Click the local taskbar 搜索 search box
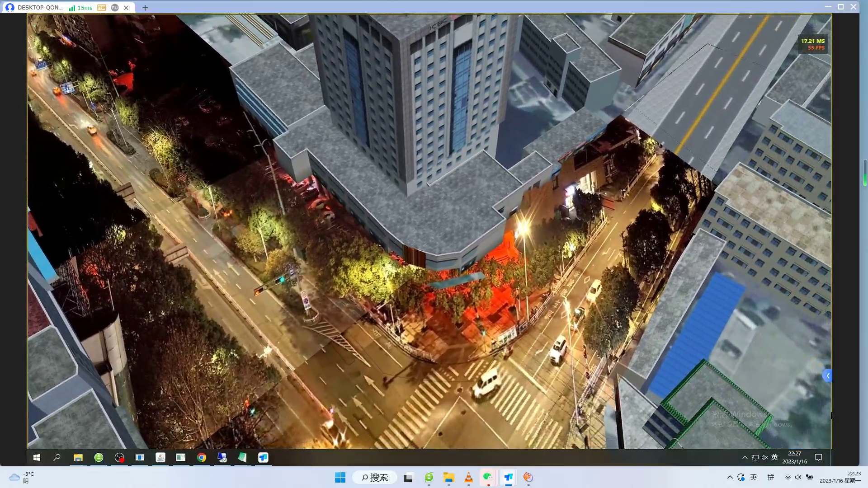The height and width of the screenshot is (488, 868). pyautogui.click(x=375, y=477)
